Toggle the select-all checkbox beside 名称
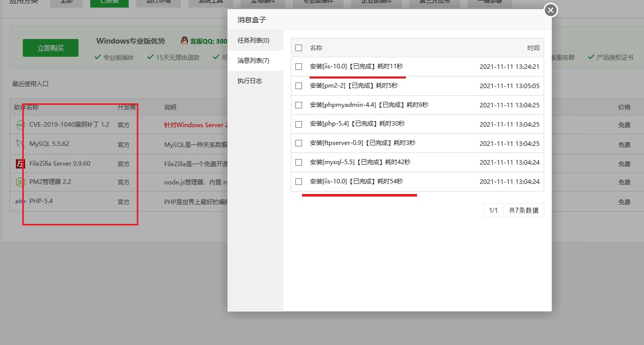Viewport: 644px width, 345px height. pos(298,48)
